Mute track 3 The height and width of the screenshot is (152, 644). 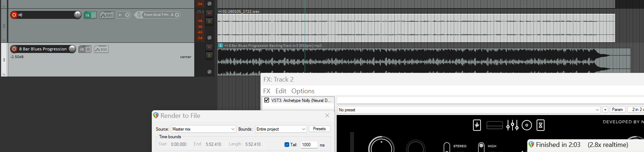pyautogui.click(x=209, y=48)
